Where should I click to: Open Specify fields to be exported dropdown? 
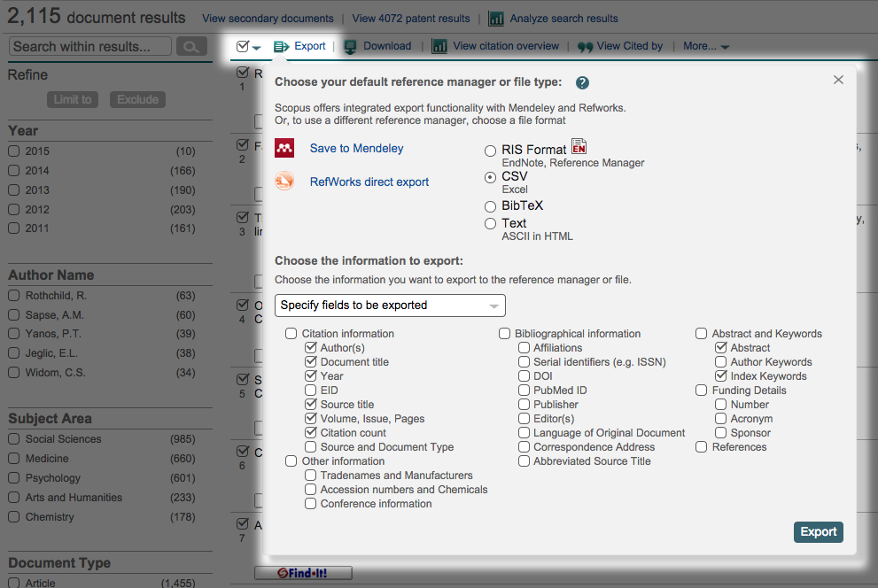(x=391, y=306)
